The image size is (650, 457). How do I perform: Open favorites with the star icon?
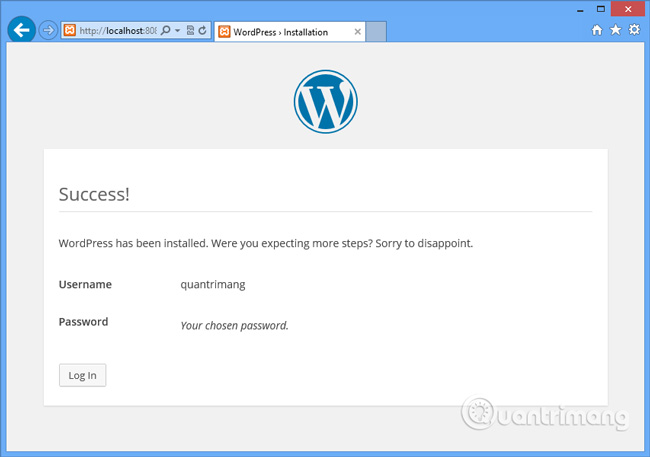(x=616, y=30)
